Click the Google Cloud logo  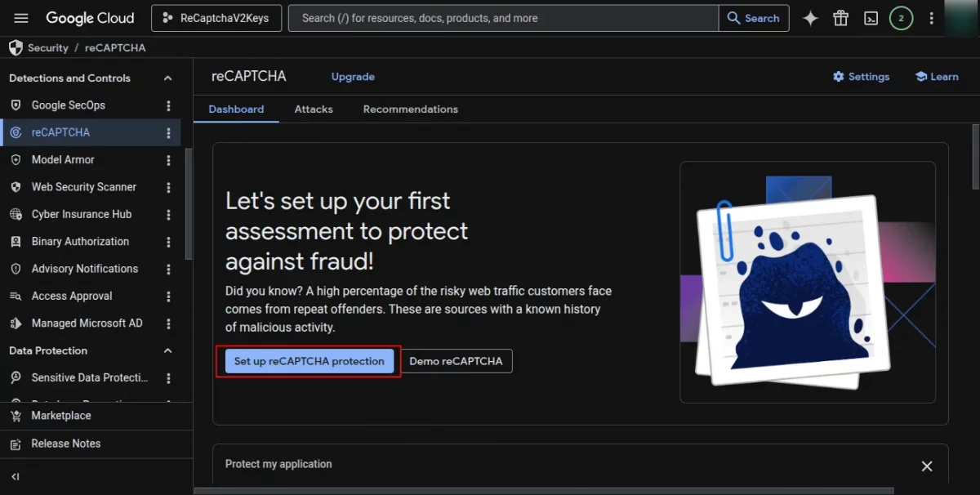90,18
